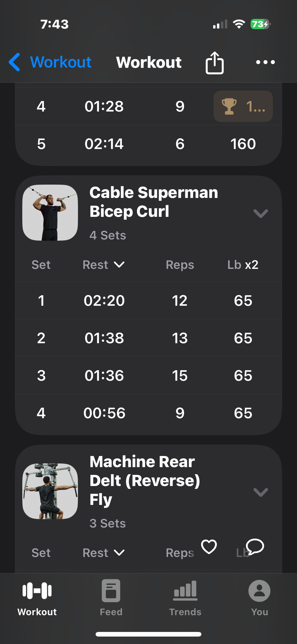Collapse the Machine Rear Delt Fly card
Screen dimensions: 297x644
click(260, 492)
